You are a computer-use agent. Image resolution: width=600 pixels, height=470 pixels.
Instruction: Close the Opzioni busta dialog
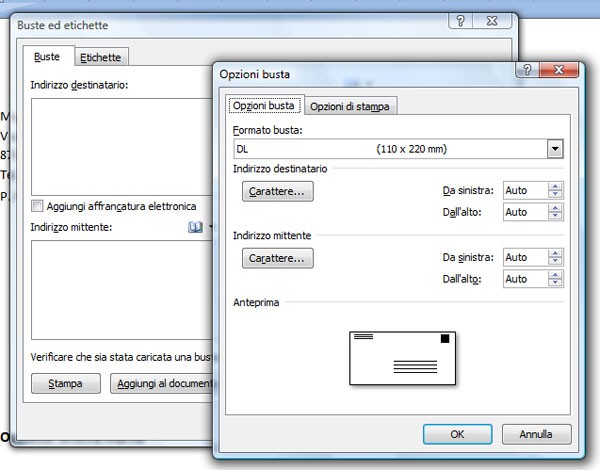558,71
